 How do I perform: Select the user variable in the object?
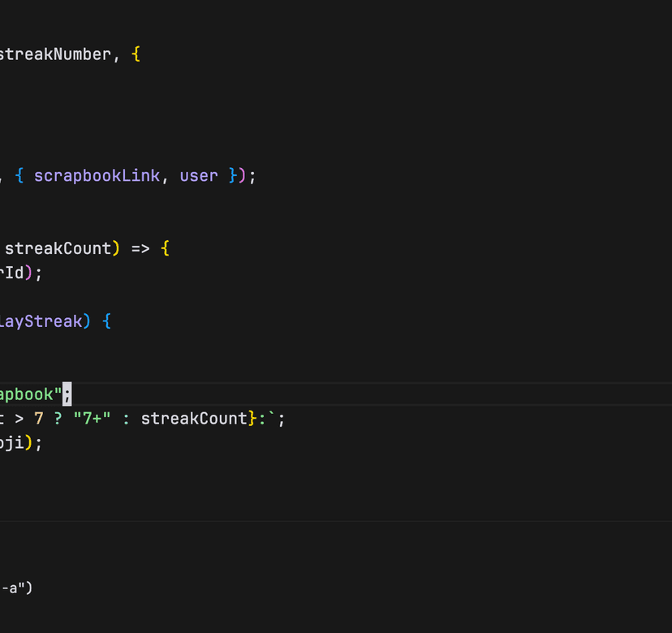pyautogui.click(x=199, y=176)
